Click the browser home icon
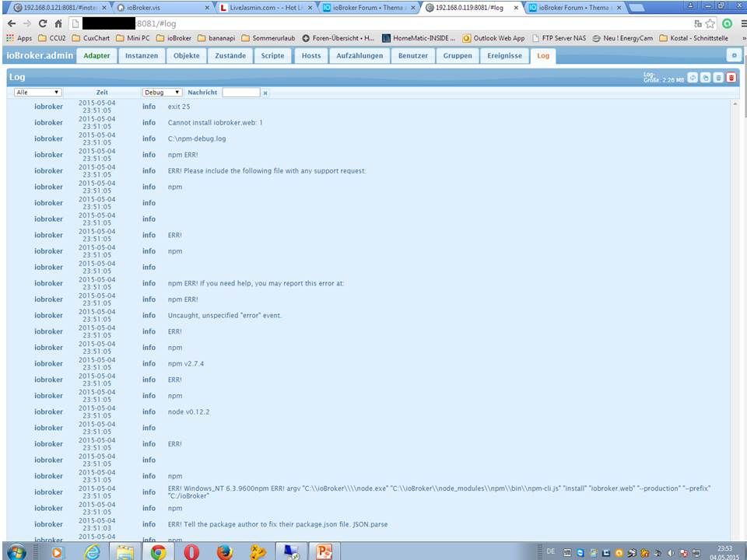The width and height of the screenshot is (747, 560). point(58,23)
